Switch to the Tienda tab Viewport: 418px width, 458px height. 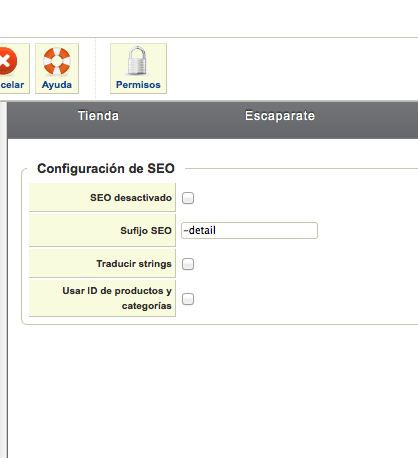tap(98, 116)
